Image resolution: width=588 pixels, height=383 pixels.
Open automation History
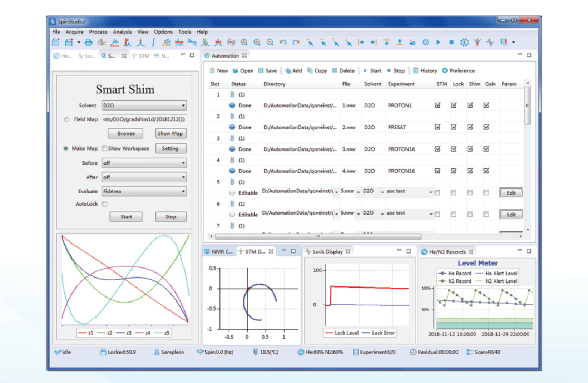[x=425, y=71]
